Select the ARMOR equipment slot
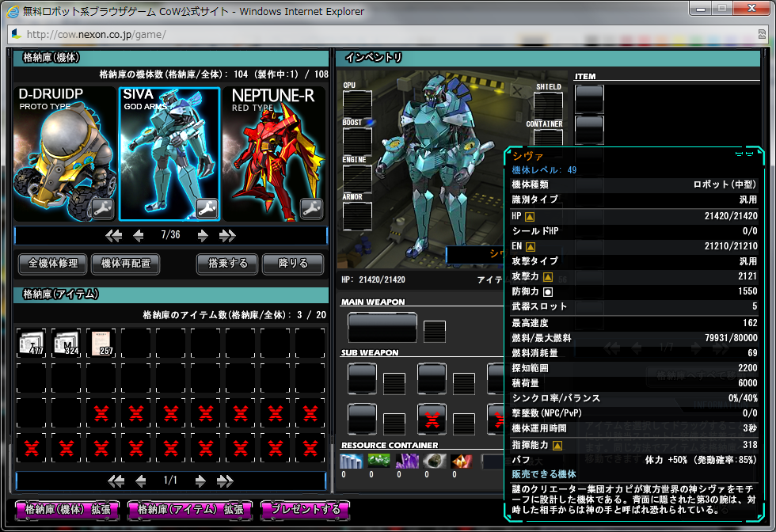The image size is (776, 532). pos(357,216)
